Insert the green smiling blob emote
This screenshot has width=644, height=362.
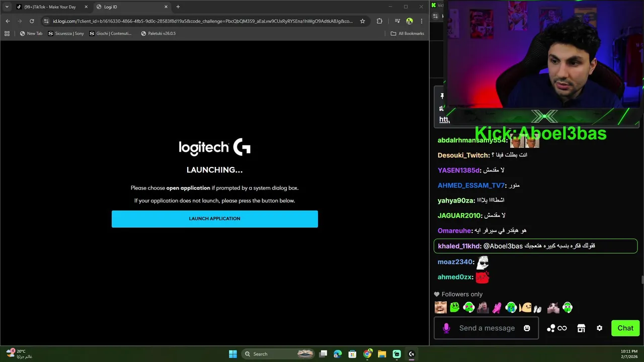pyautogui.click(x=455, y=308)
